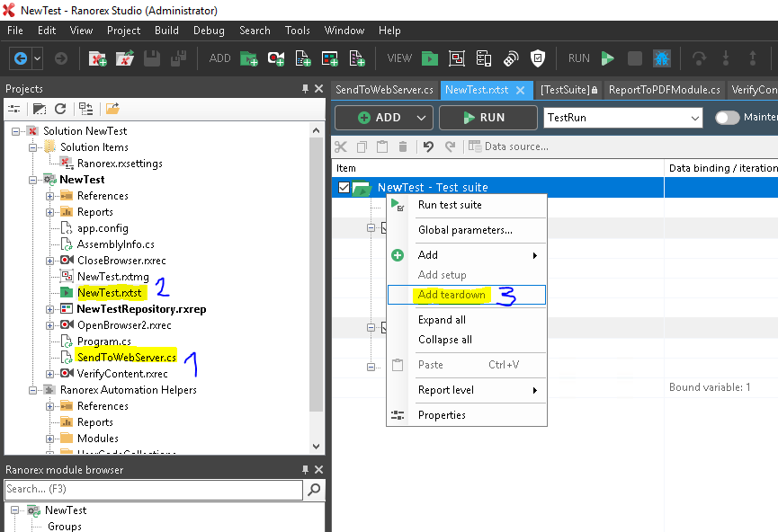Viewport: 778px width, 532px height.
Task: Click the blue Debug bug icon
Action: 662,58
